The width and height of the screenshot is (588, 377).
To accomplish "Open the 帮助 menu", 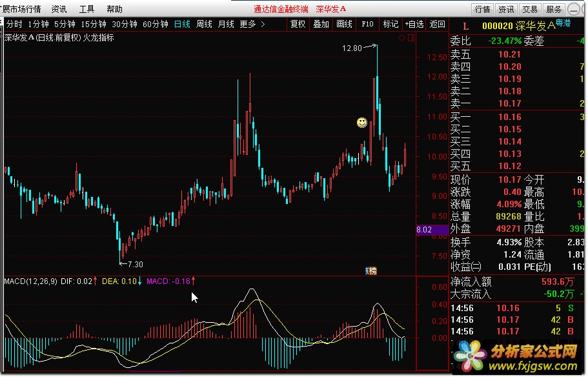I will click(114, 9).
